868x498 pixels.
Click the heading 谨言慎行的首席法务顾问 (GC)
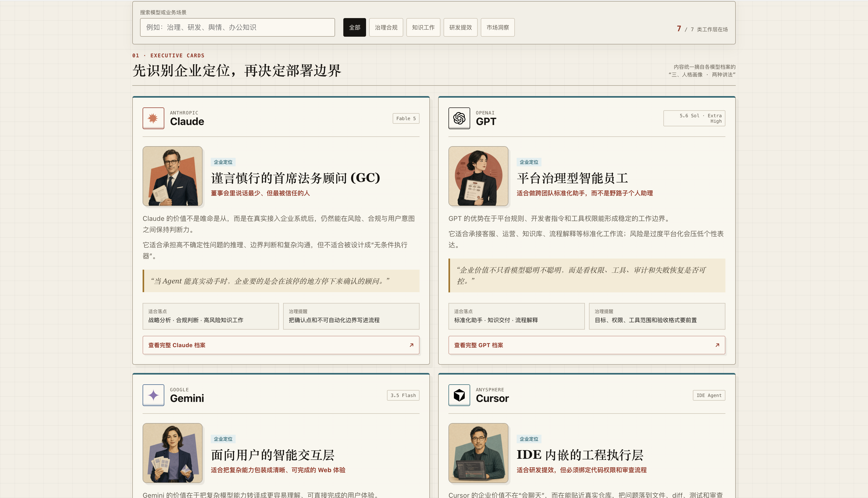296,178
